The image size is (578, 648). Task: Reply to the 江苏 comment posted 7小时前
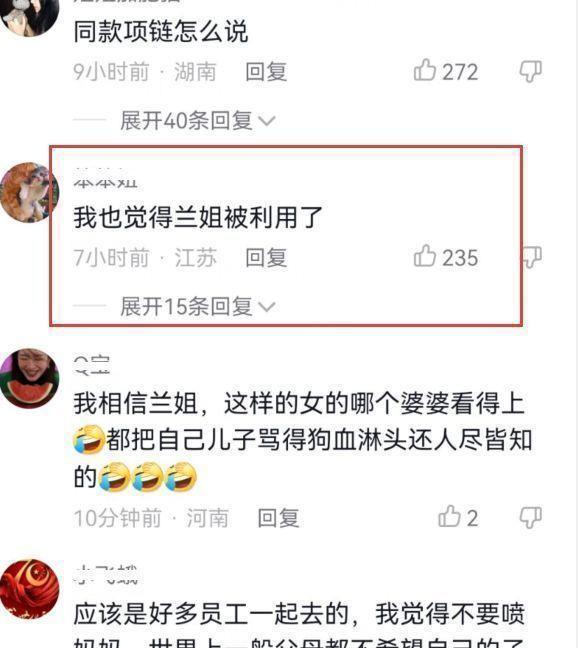(266, 257)
